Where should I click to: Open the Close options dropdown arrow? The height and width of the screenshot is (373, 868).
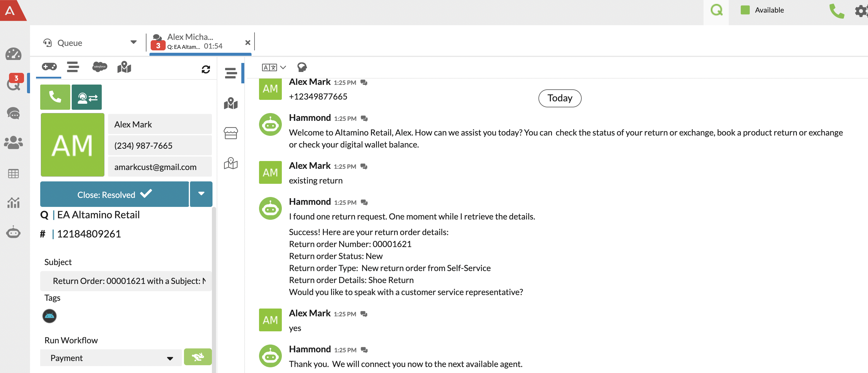[x=201, y=194]
